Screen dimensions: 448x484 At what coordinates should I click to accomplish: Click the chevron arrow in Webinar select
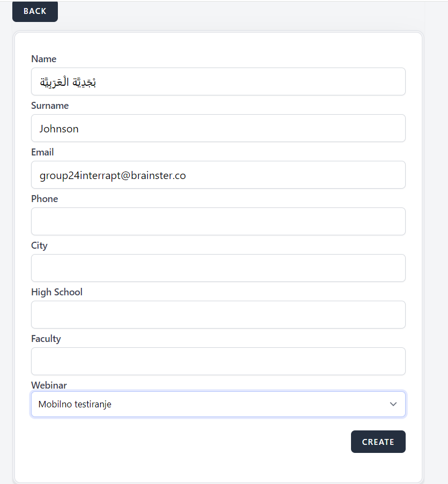[x=393, y=404]
